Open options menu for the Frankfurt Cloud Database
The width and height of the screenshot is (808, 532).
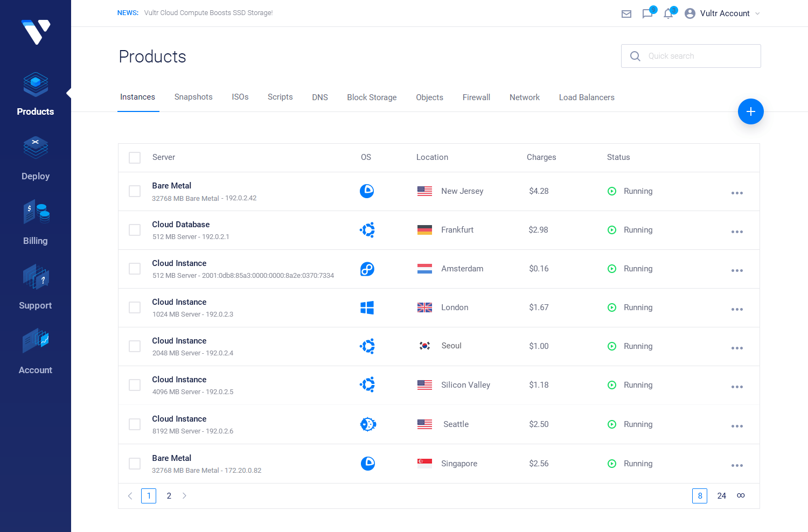tap(737, 232)
